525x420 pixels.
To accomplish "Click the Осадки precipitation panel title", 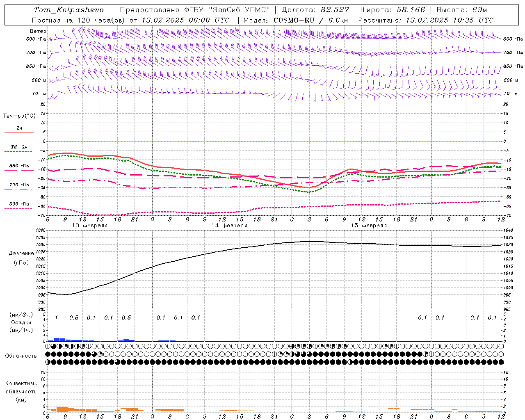I will (x=22, y=322).
